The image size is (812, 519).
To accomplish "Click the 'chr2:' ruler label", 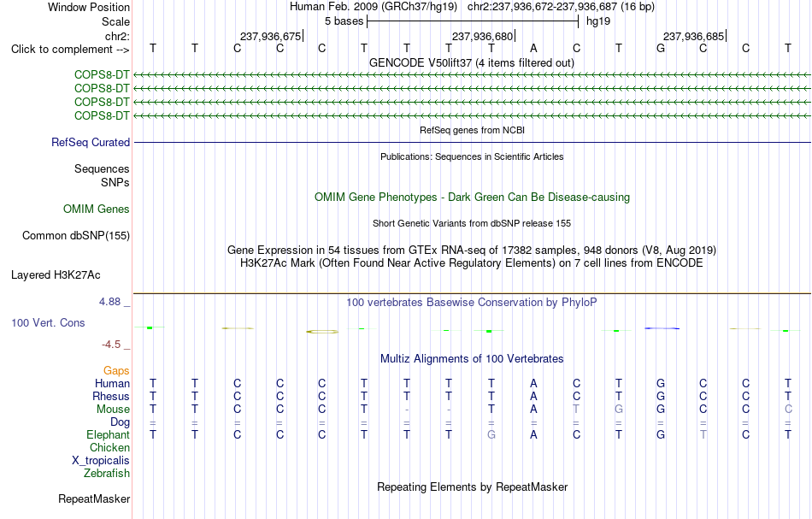I will (118, 36).
